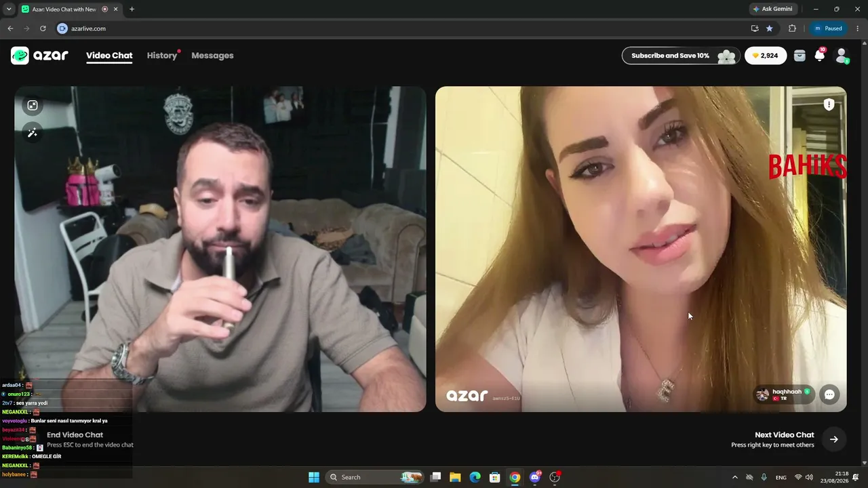Open the 2,924 gems balance
Image resolution: width=868 pixels, height=488 pixels.
point(766,56)
